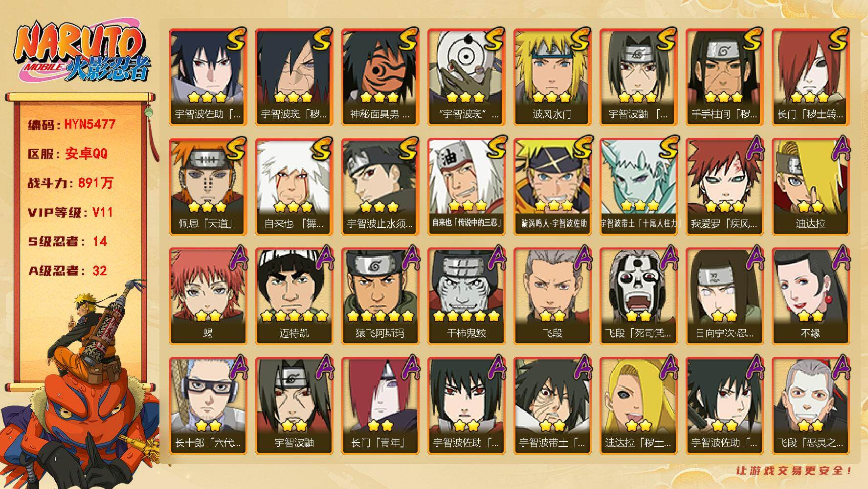Click the 战斗力 891万 stat line
Viewport: 868px width, 489px height.
tap(70, 183)
